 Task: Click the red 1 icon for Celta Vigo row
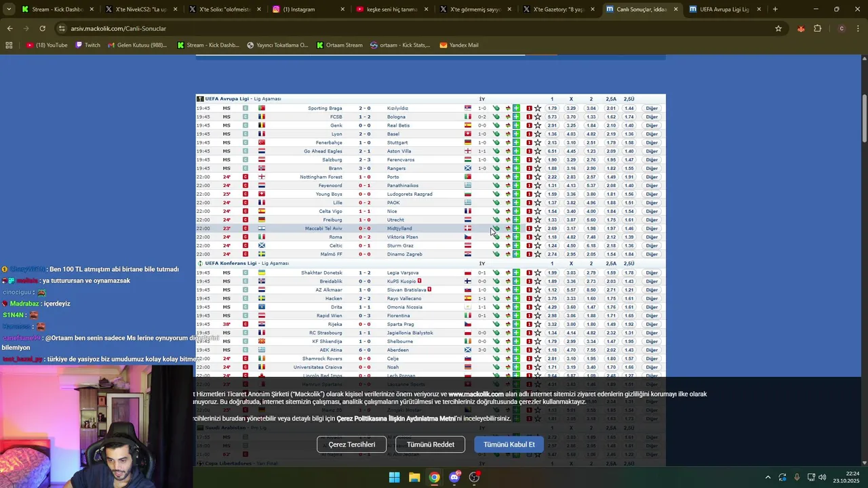pyautogui.click(x=529, y=211)
